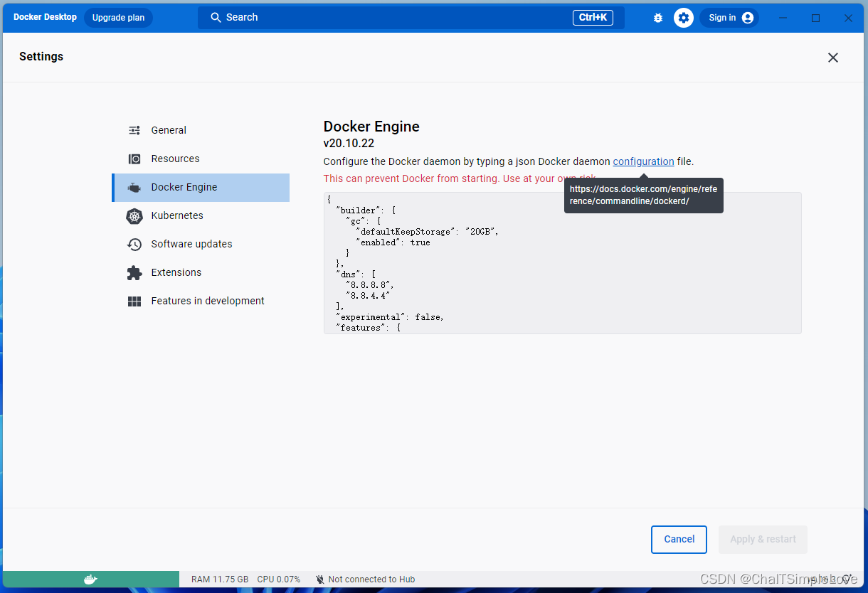
Task: Select the Software updates clock icon
Action: (x=134, y=244)
